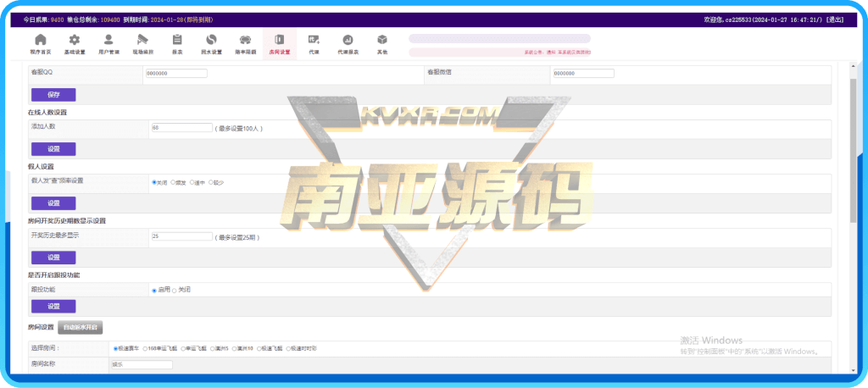The height and width of the screenshot is (388, 868).
Task: Select 适中 frequency option
Action: tap(192, 182)
